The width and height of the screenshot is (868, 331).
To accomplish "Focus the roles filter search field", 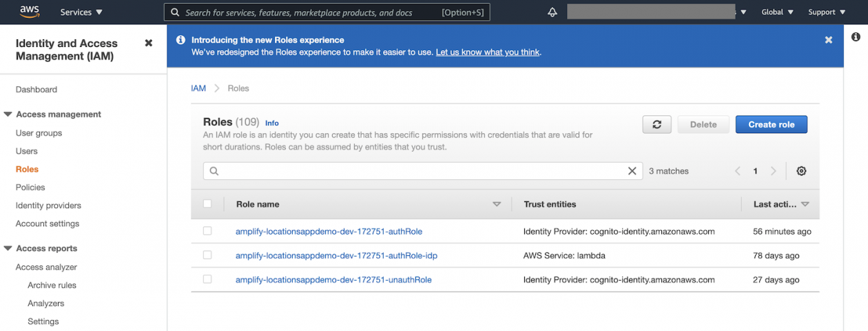I will tap(423, 171).
